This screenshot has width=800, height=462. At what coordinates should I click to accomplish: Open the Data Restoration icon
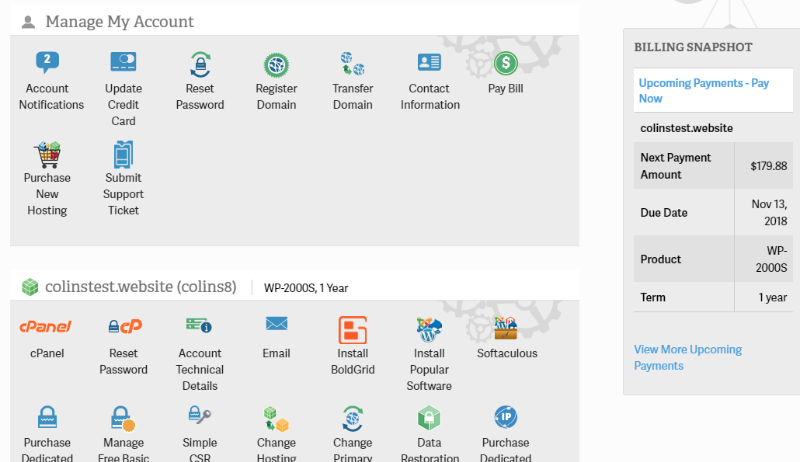[x=429, y=418]
